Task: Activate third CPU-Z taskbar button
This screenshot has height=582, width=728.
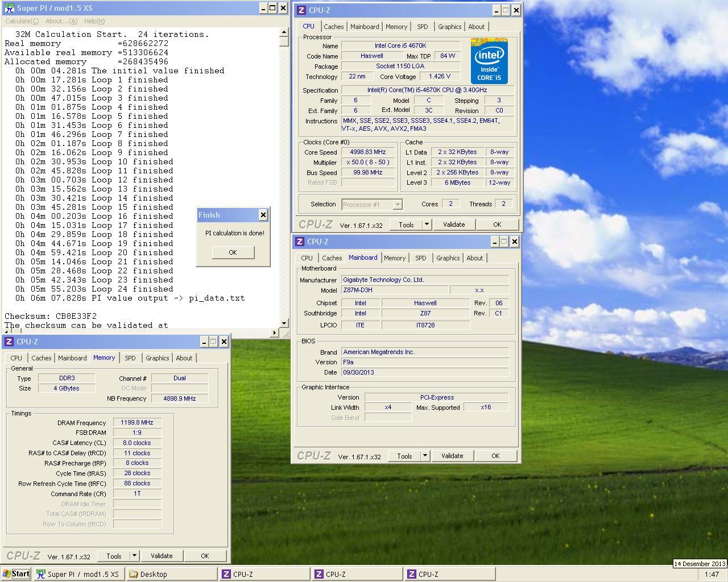Action: click(x=450, y=574)
